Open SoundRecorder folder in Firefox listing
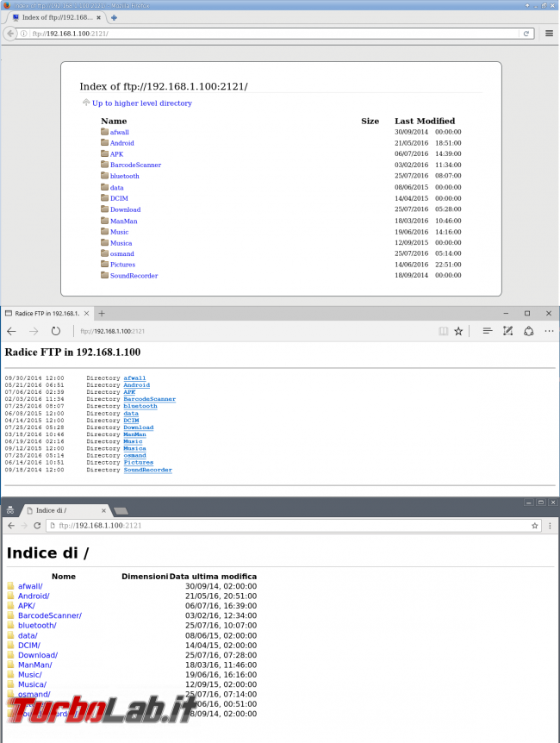 [x=134, y=276]
